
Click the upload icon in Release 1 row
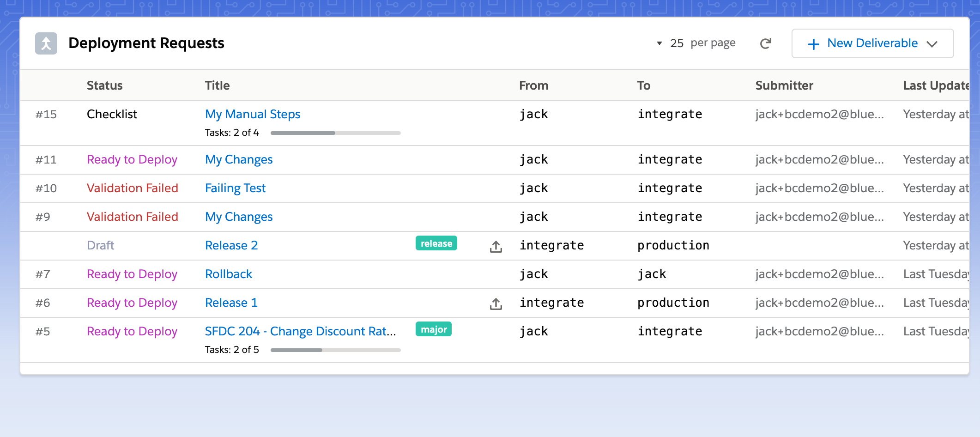click(496, 304)
